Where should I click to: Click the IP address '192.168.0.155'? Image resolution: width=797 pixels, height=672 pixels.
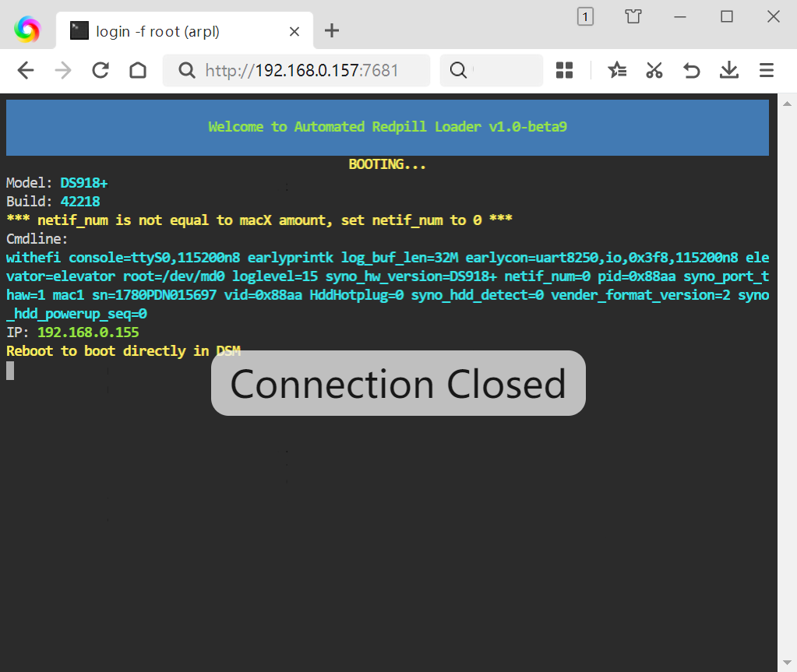(x=89, y=332)
